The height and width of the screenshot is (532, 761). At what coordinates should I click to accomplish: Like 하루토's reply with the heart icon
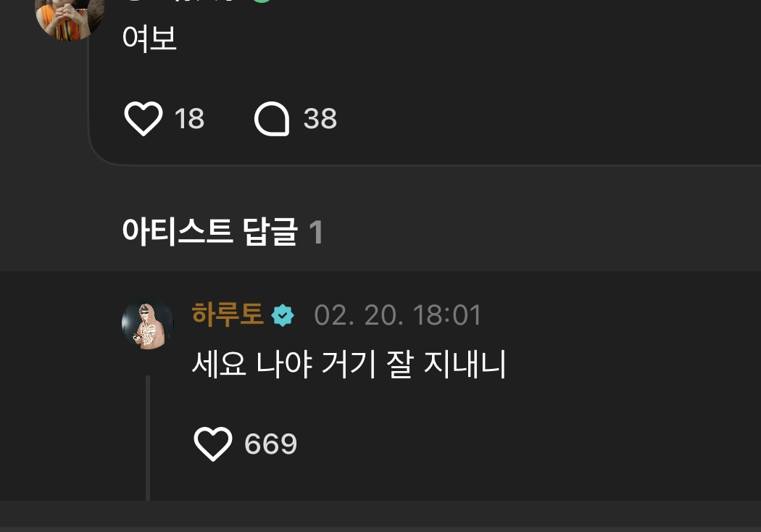coord(212,444)
